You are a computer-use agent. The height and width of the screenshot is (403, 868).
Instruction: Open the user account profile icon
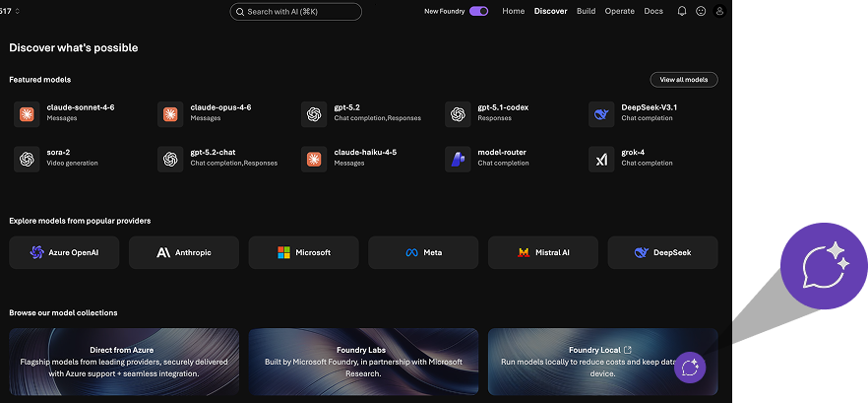pyautogui.click(x=719, y=12)
